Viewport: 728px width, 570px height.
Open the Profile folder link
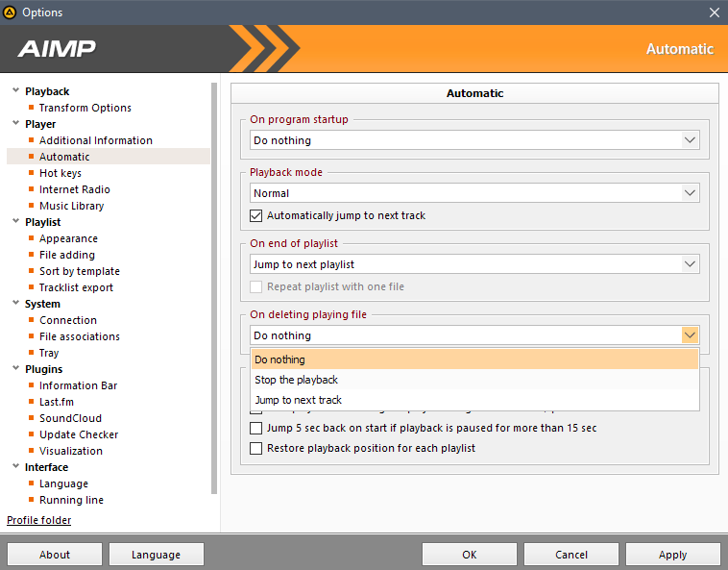[x=39, y=520]
